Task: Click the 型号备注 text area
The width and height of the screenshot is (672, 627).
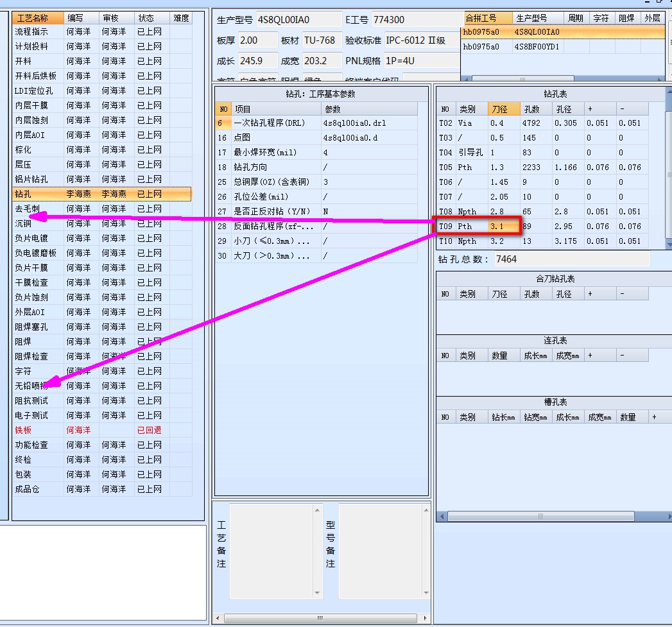Action: click(x=381, y=551)
